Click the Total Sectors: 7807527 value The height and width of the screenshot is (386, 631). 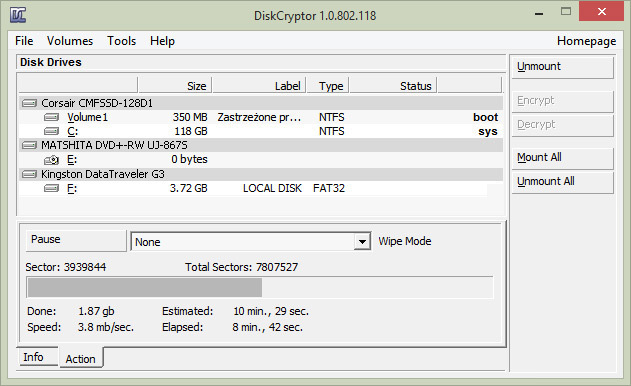[241, 267]
